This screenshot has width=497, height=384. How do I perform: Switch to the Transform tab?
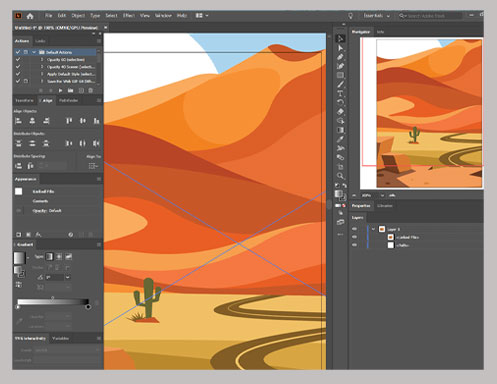coord(24,100)
